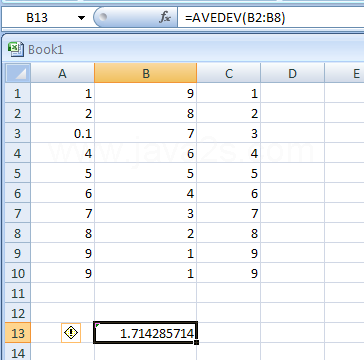The image size is (364, 360).
Task: Select column A header
Action: pos(63,73)
